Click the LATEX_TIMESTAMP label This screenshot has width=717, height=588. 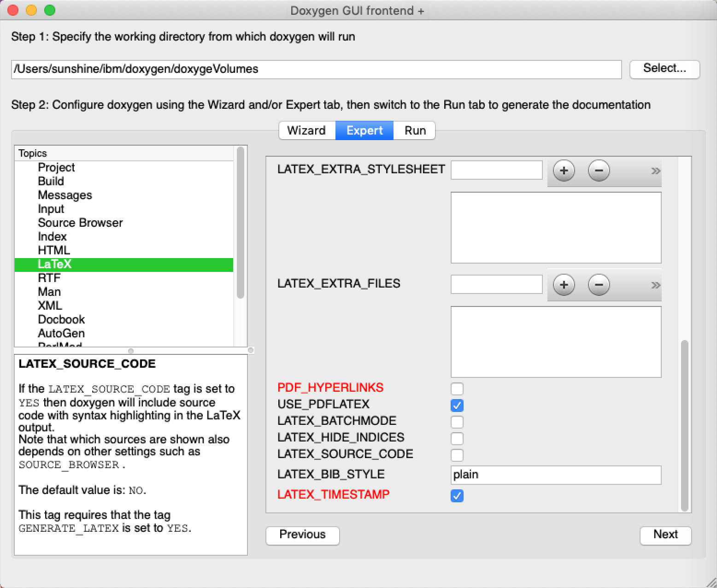[334, 494]
